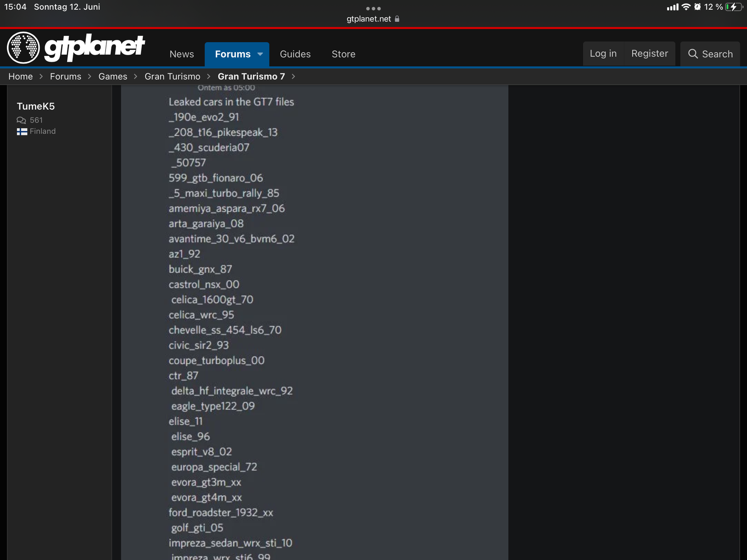Go to Home breadcrumb
This screenshot has height=560, width=747.
click(21, 77)
